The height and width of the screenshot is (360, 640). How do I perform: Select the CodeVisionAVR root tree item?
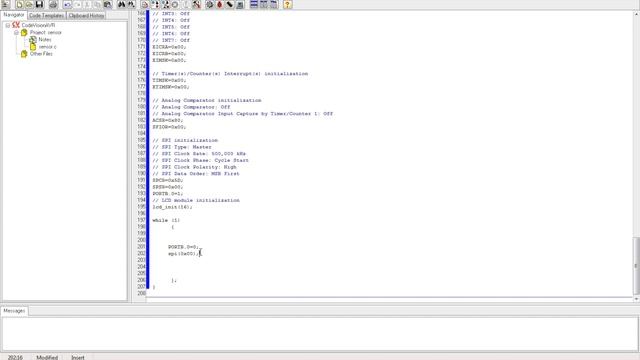point(38,25)
